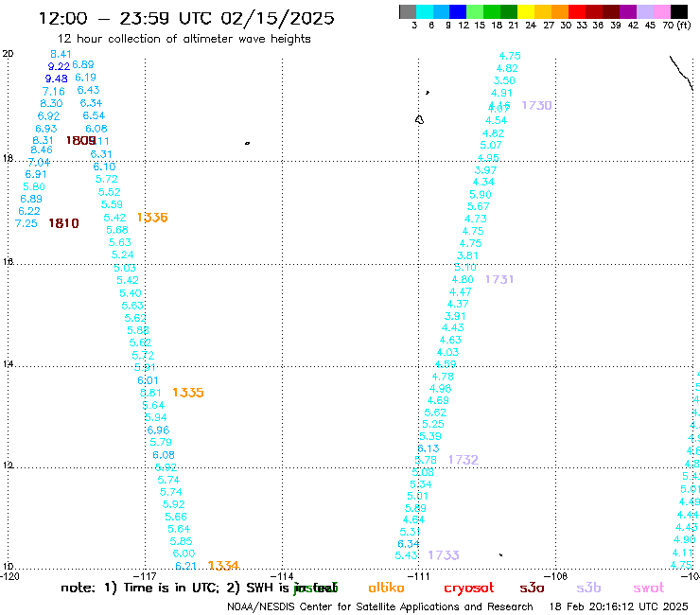This screenshot has width=700, height=615.
Task: Click the wave height value 8.41
Action: (61, 54)
